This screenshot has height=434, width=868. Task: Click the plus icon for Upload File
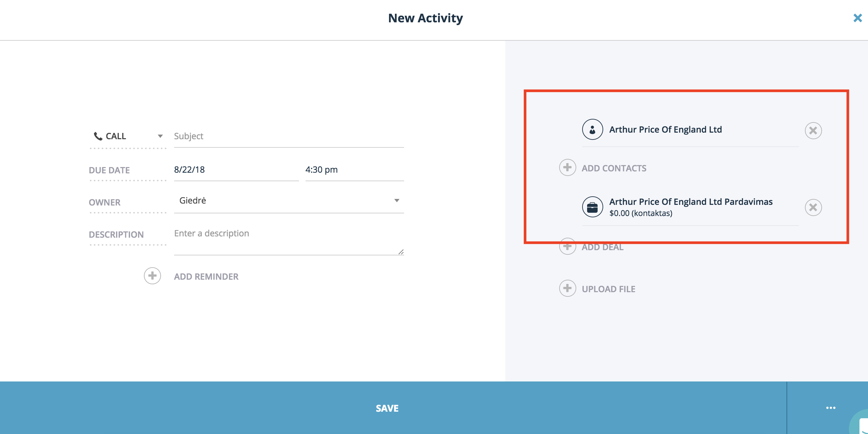(567, 288)
